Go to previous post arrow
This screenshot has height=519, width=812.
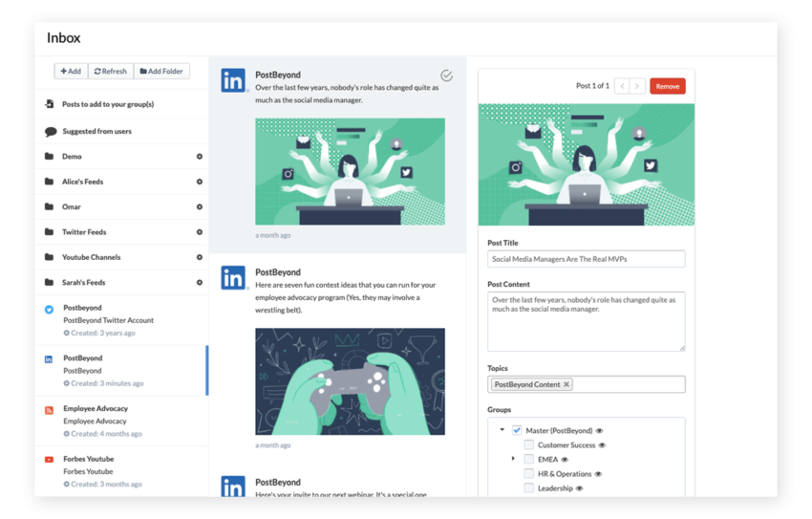coord(623,86)
